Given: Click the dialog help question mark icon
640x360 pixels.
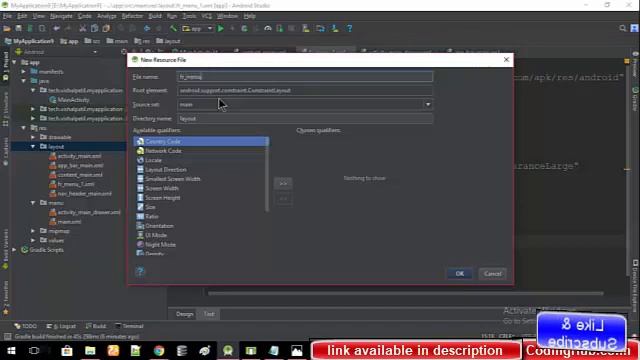Looking at the screenshot, I should click(140, 271).
